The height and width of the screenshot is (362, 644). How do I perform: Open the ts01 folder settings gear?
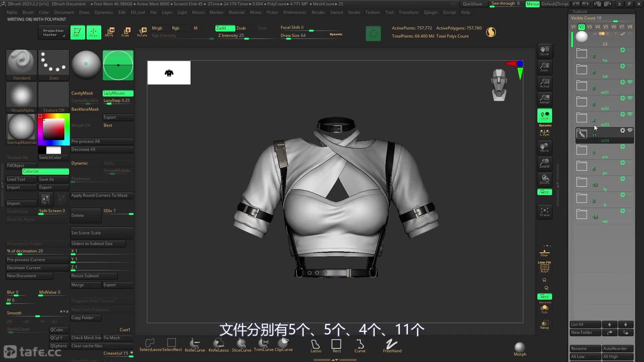(x=623, y=82)
